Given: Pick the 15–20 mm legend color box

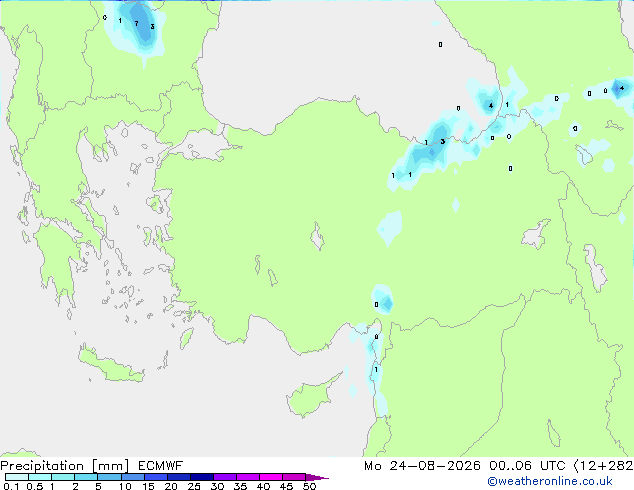Looking at the screenshot, I should 156,477.
